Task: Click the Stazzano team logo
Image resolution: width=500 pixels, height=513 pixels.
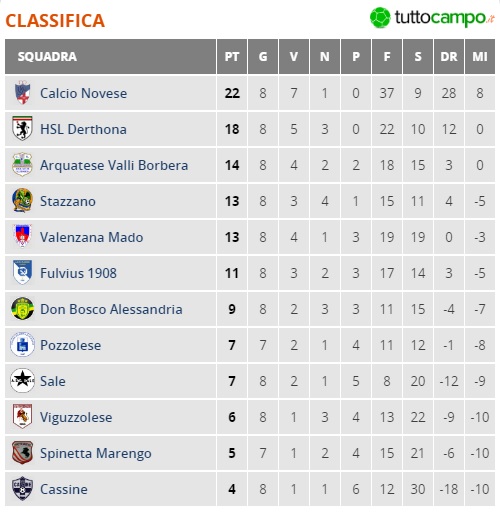Action: pos(22,201)
